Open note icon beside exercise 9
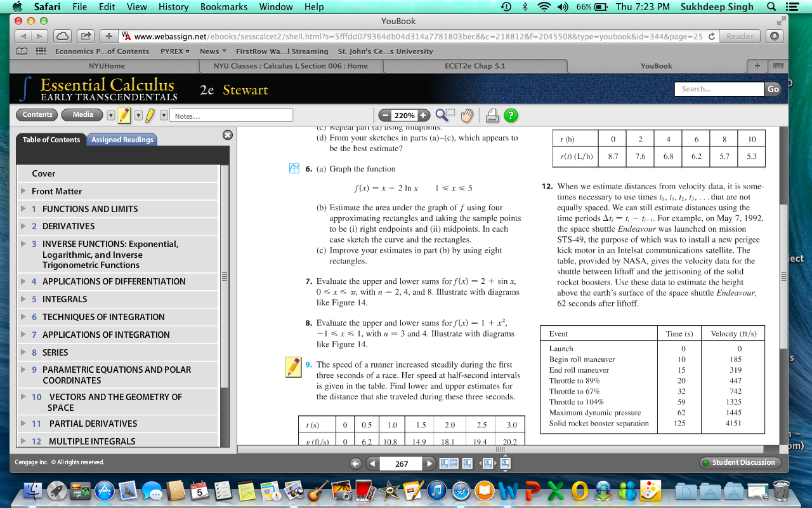This screenshot has width=812, height=508. [293, 367]
